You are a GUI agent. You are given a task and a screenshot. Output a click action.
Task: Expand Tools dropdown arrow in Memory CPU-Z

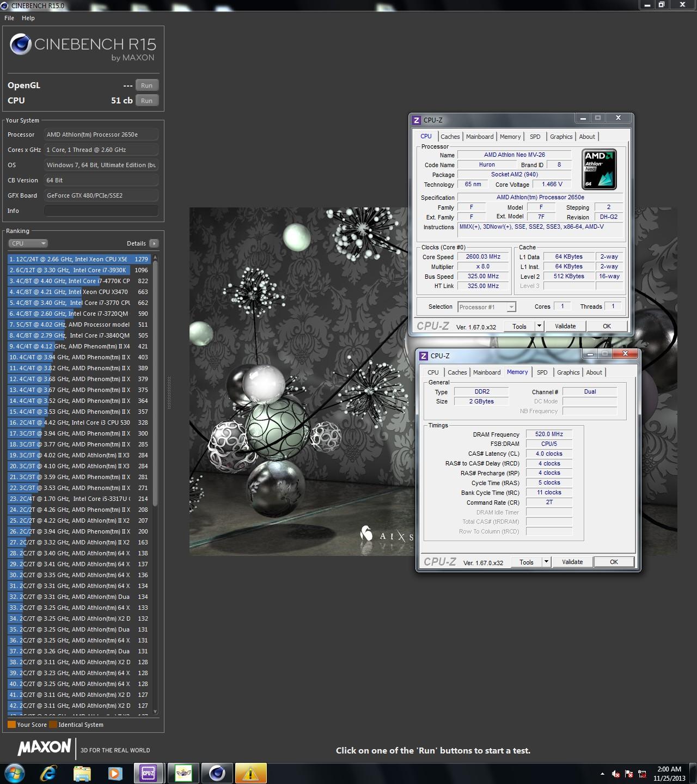[547, 562]
